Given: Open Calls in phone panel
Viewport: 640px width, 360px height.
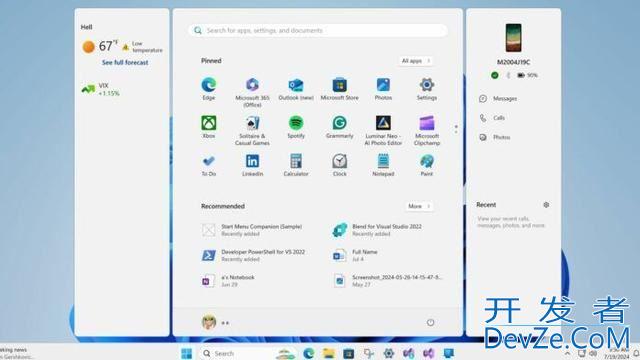Looking at the screenshot, I should pyautogui.click(x=492, y=118).
